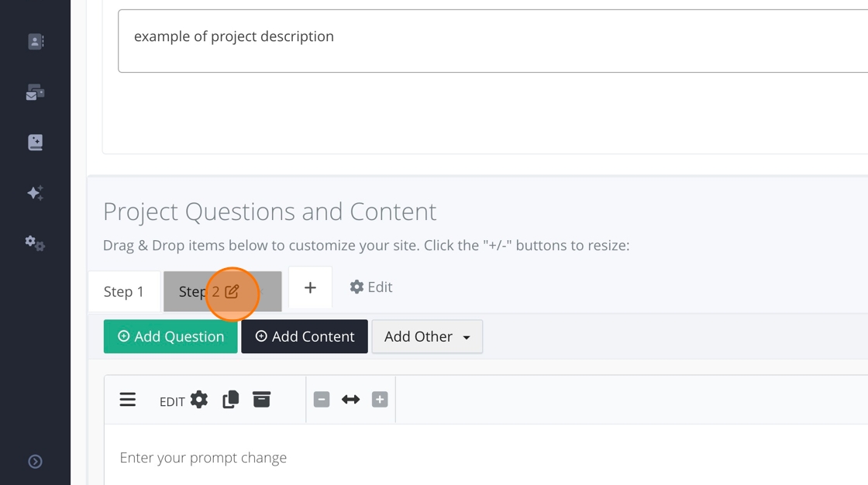The height and width of the screenshot is (485, 868).
Task: Click the horizontal double-arrow resize icon
Action: [x=351, y=400]
